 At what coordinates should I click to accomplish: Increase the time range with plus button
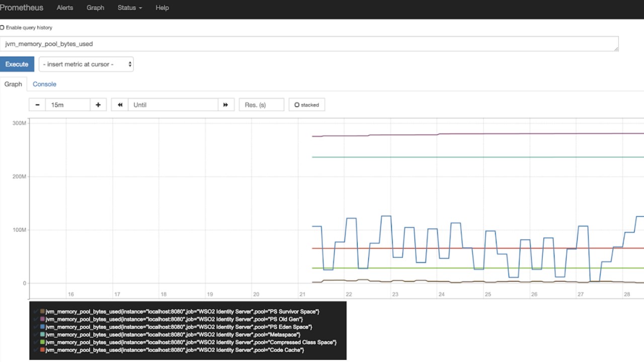point(98,105)
